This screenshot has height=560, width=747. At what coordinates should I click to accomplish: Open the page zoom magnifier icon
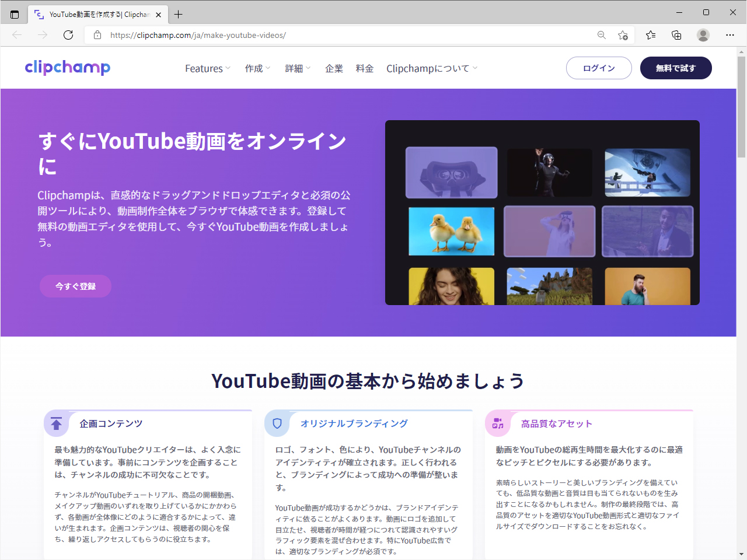pos(601,35)
